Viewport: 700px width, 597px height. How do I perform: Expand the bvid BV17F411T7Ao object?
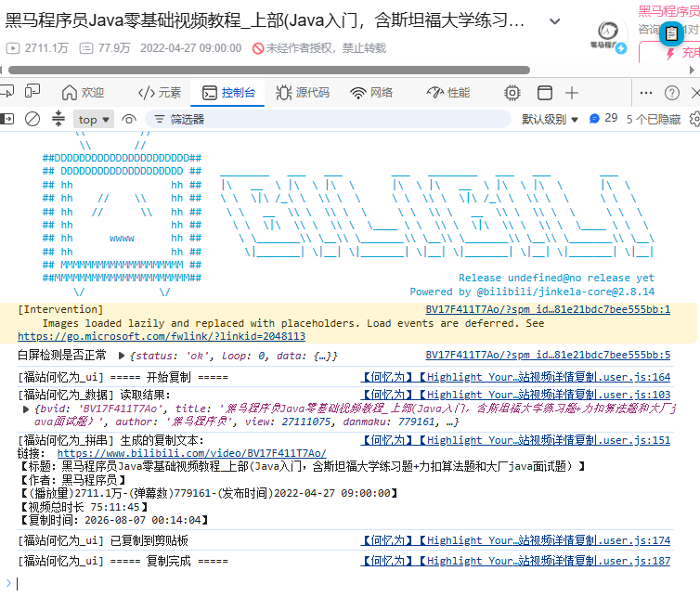click(x=26, y=409)
